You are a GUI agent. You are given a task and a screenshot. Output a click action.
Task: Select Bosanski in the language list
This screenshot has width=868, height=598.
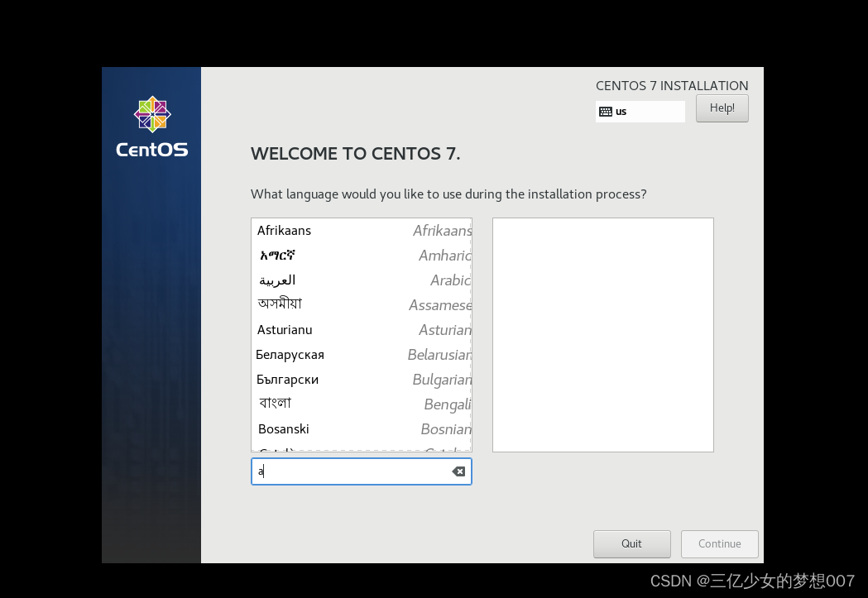362,429
